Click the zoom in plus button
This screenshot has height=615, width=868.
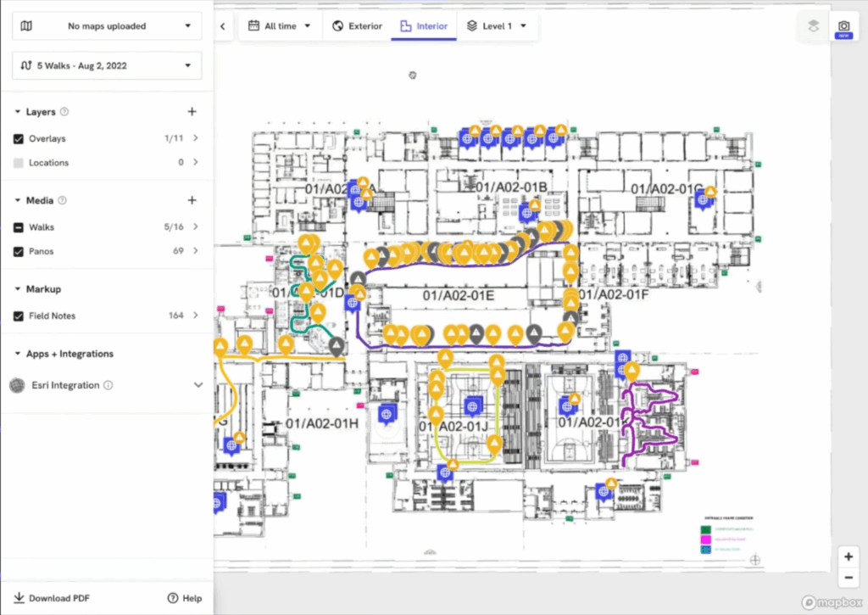(848, 556)
